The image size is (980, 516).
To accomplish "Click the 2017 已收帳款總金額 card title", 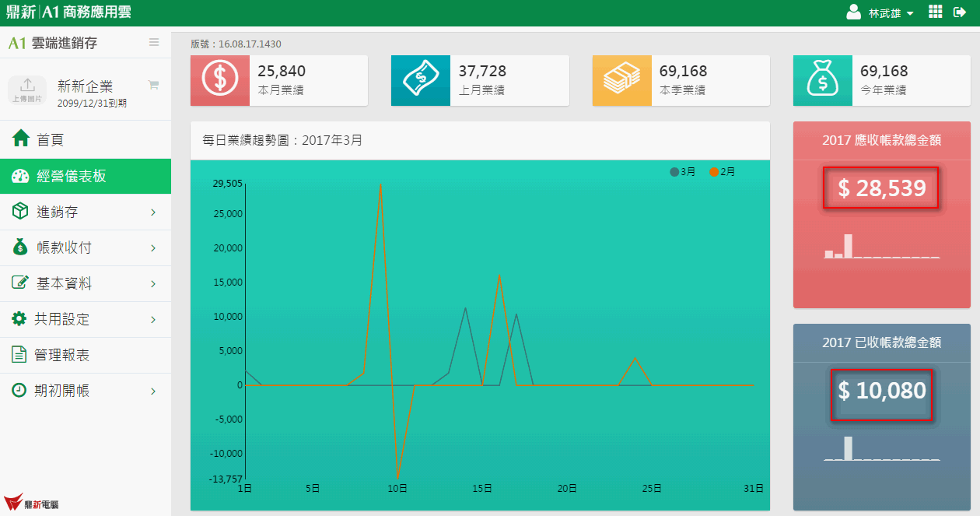I will coord(882,342).
